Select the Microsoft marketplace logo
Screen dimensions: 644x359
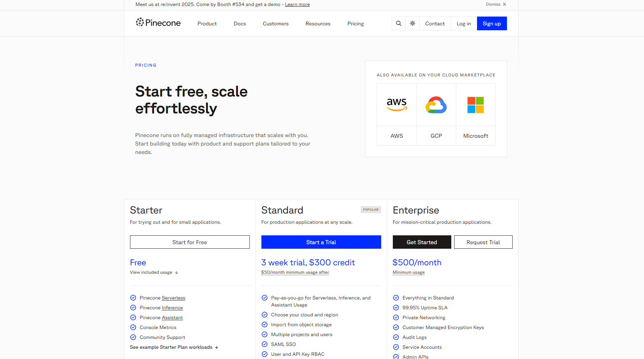476,105
